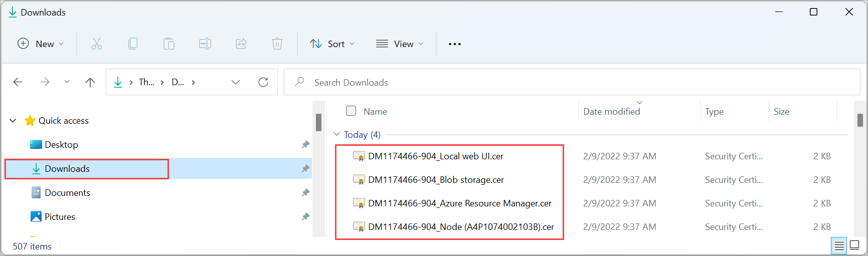
Task: Open recent locations dropdown arrow
Action: [x=67, y=82]
